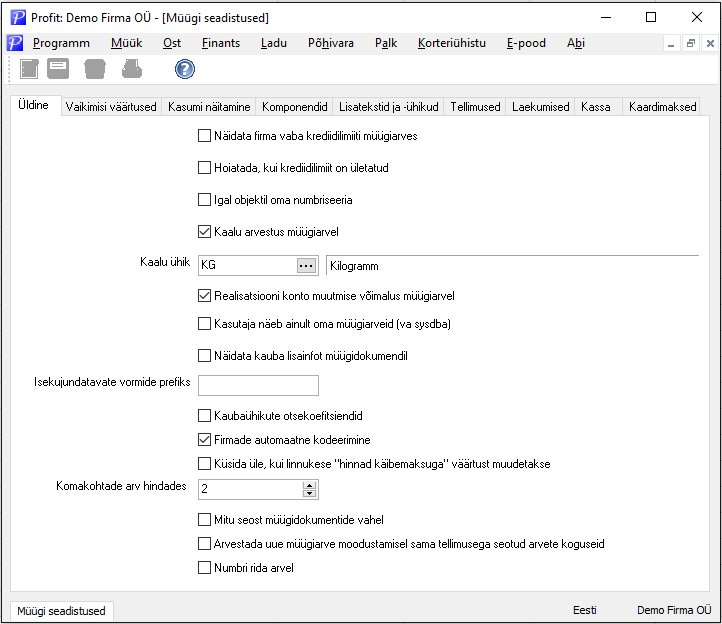Click the greyed-out second toolbar icon (lined card)

click(58, 69)
